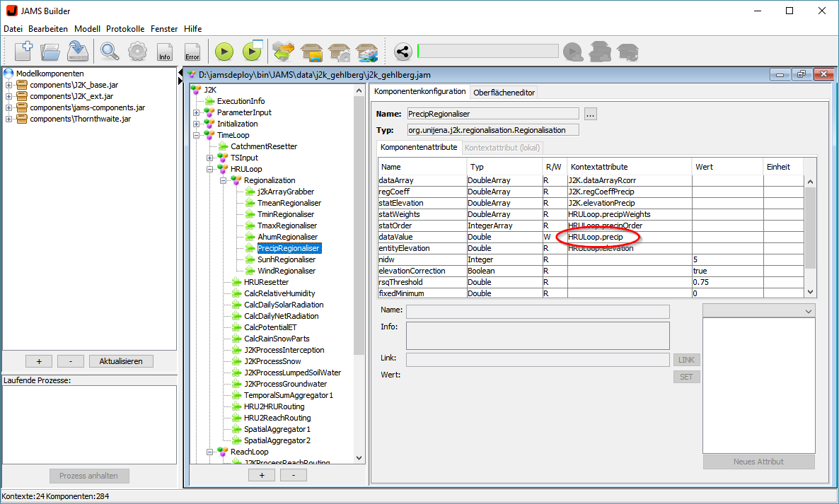Click the plus button below the model tree
The image size is (839, 504).
click(262, 475)
